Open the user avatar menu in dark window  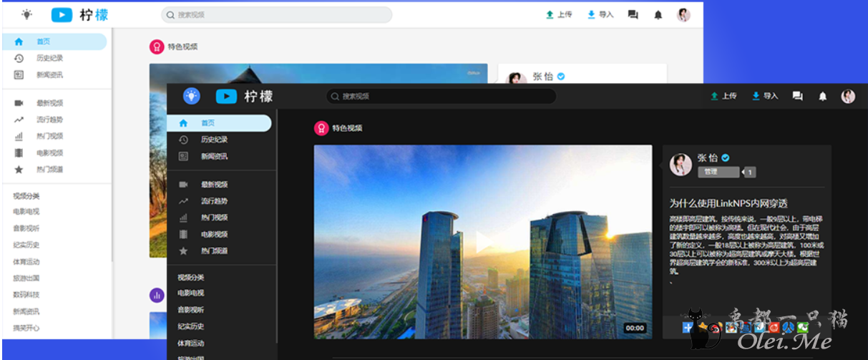848,96
